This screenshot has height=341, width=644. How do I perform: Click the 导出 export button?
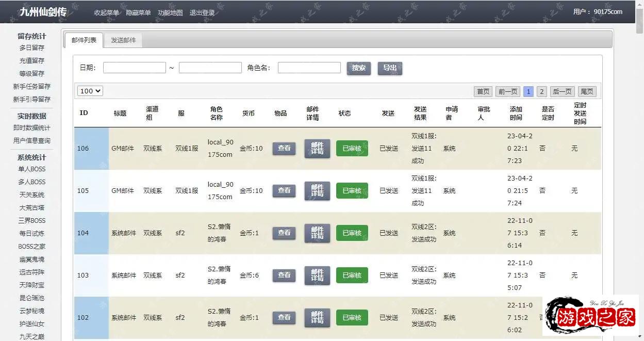[390, 68]
